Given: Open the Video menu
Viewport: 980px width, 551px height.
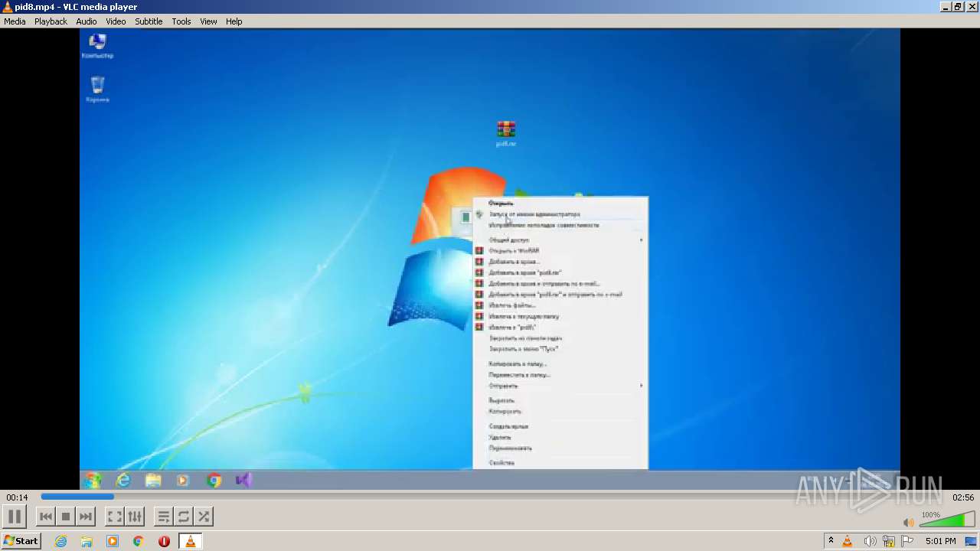Looking at the screenshot, I should (116, 21).
